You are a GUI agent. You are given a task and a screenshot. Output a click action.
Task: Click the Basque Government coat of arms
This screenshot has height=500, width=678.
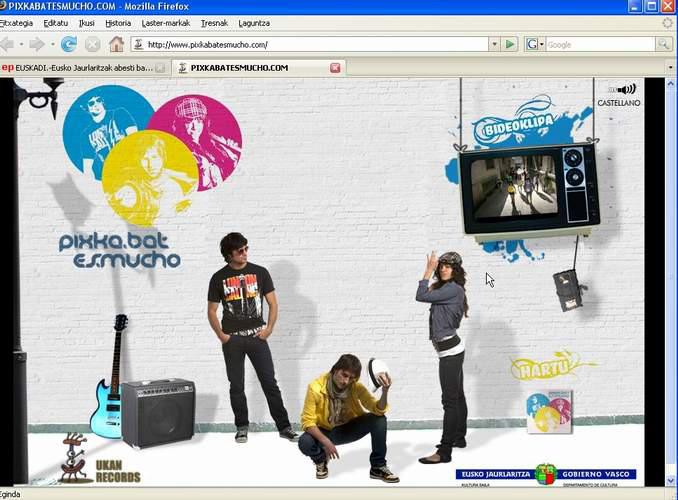tap(546, 474)
